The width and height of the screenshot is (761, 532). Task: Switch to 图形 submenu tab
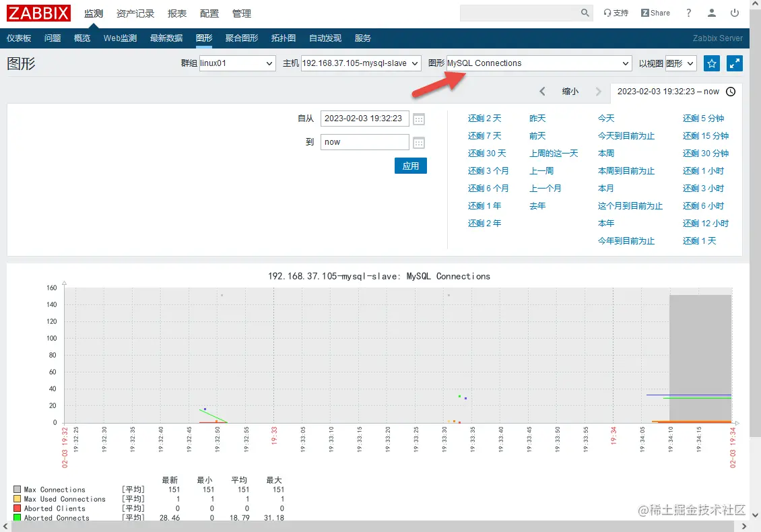point(204,38)
